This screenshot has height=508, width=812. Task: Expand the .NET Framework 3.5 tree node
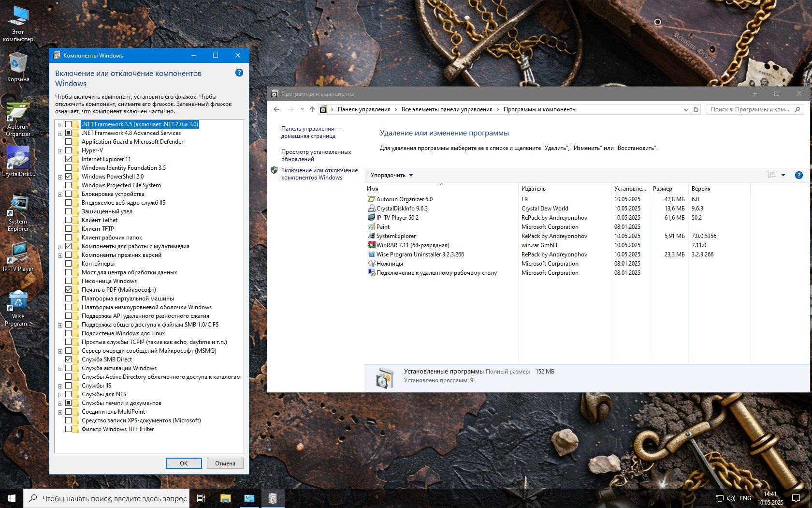point(60,125)
